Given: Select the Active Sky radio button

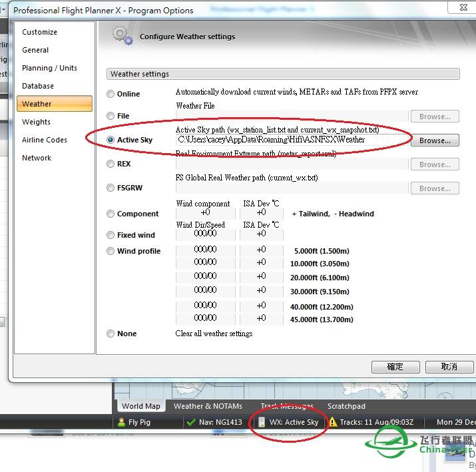Looking at the screenshot, I should click(111, 140).
